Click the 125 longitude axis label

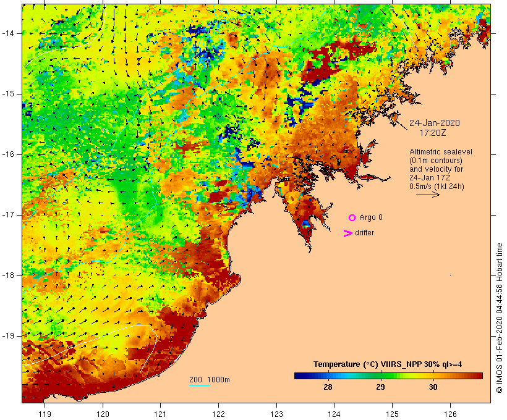coord(393,414)
